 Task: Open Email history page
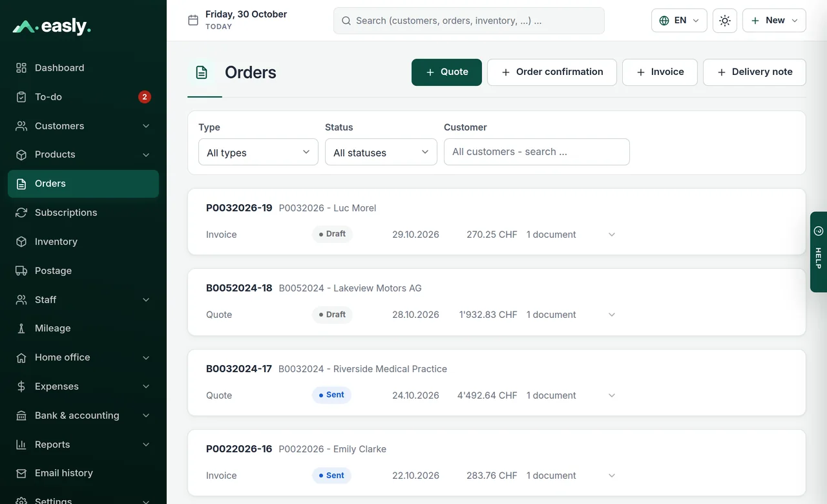pyautogui.click(x=83, y=473)
